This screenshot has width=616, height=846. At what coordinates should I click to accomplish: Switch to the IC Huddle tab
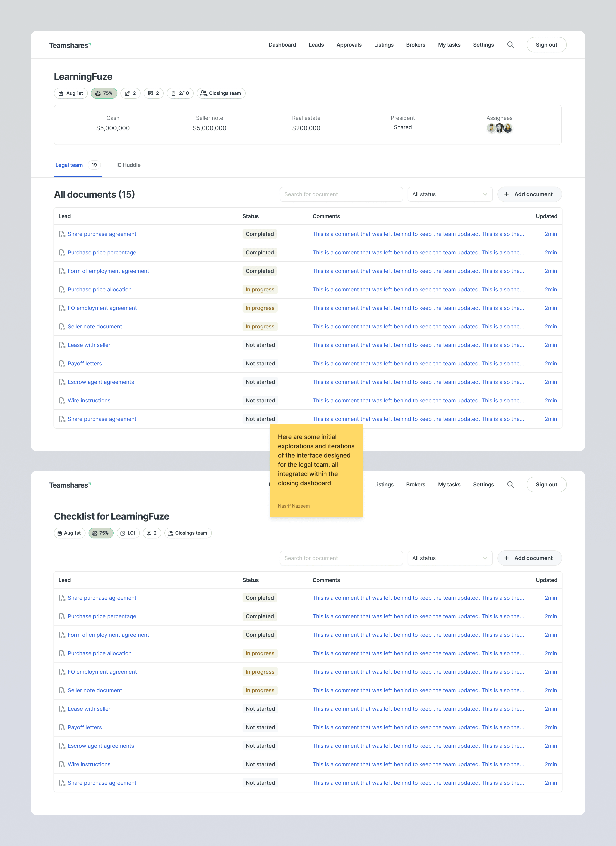[128, 165]
